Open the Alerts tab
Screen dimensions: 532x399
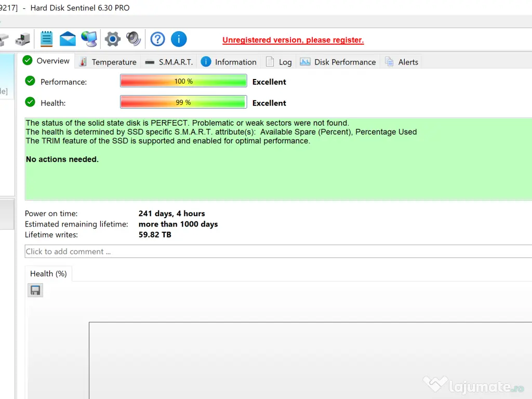[402, 62]
